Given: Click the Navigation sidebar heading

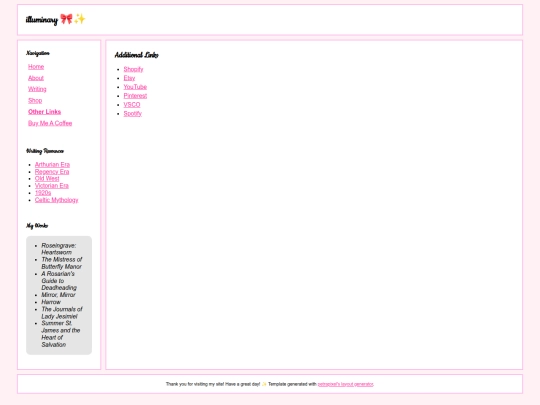Looking at the screenshot, I should click(38, 53).
